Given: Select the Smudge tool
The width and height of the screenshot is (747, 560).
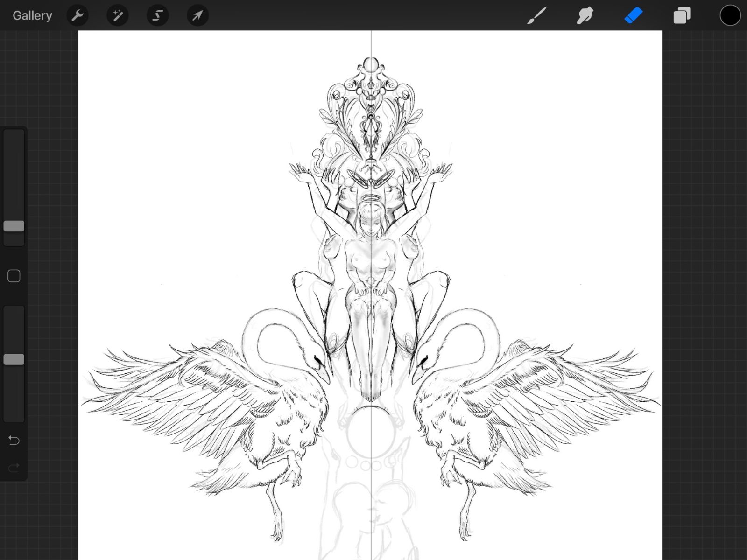Looking at the screenshot, I should (585, 15).
